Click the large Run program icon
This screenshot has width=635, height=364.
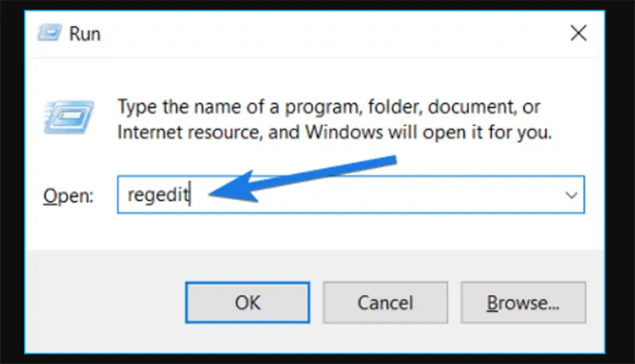(x=69, y=117)
